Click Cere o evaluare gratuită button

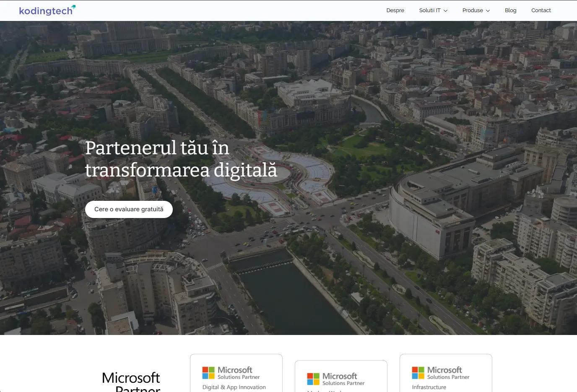click(129, 209)
